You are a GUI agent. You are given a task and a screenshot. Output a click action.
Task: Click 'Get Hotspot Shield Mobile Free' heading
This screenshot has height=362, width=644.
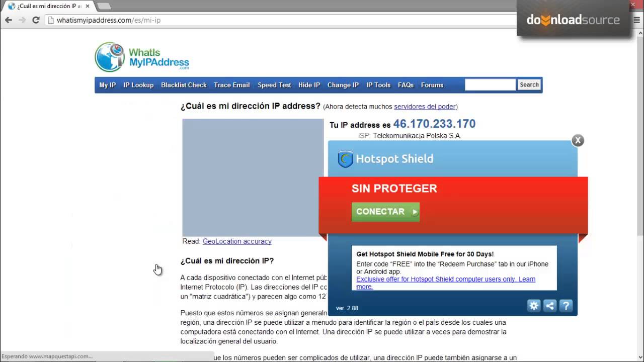tap(425, 254)
